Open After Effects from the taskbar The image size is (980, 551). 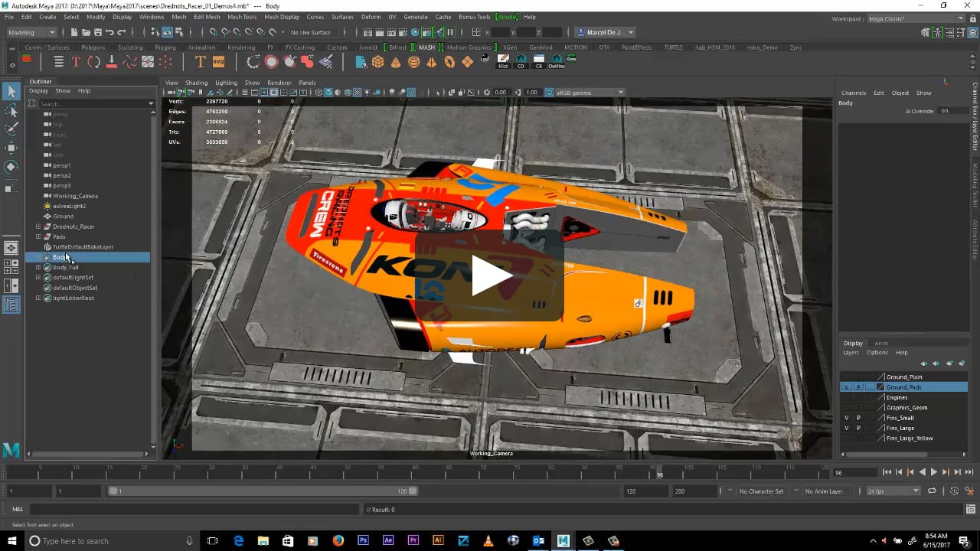[388, 540]
